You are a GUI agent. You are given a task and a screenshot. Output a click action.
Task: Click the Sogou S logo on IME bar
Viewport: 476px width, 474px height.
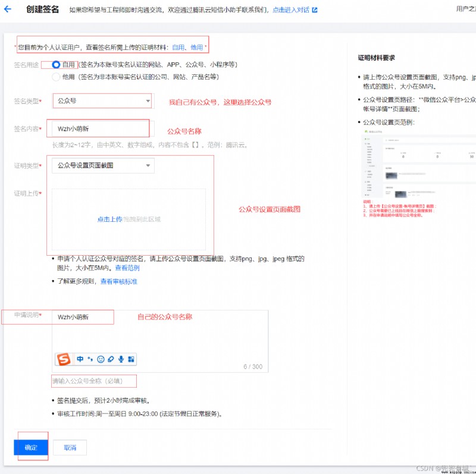[64, 359]
